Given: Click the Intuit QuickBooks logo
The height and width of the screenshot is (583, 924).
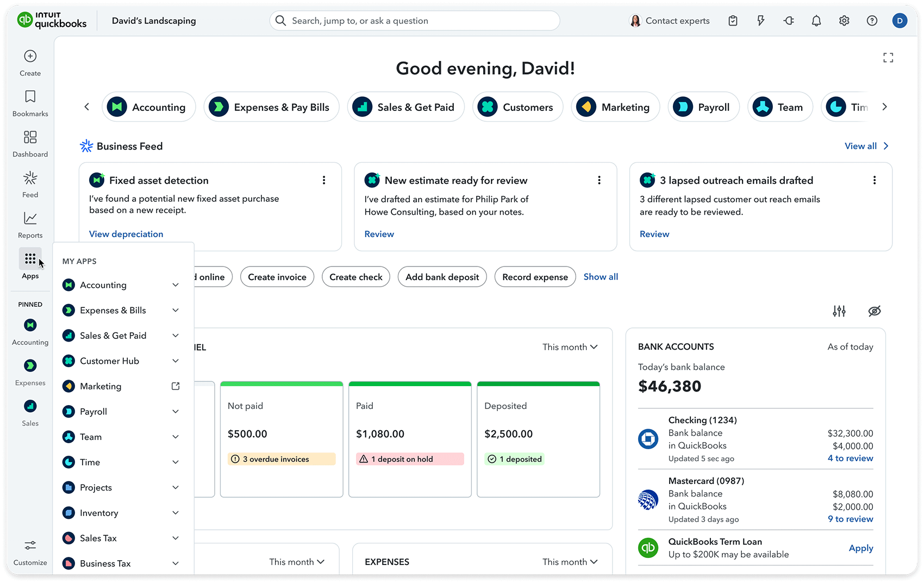Looking at the screenshot, I should [52, 20].
